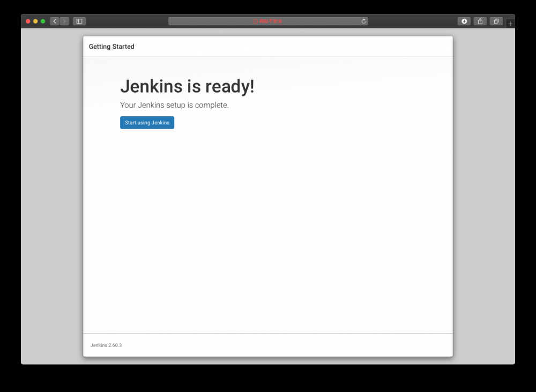Open the Safari downloads icon
This screenshot has width=536, height=392.
click(464, 21)
